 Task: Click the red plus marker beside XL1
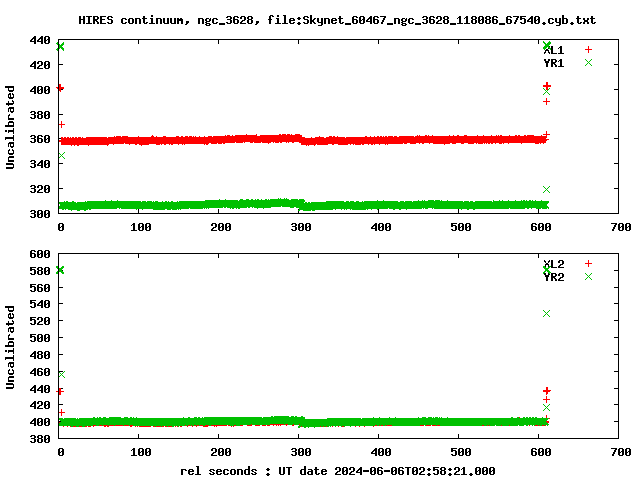[588, 50]
